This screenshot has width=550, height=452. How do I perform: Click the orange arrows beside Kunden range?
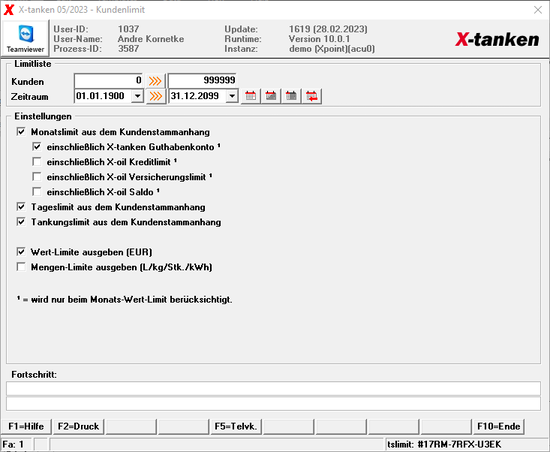[x=155, y=81]
